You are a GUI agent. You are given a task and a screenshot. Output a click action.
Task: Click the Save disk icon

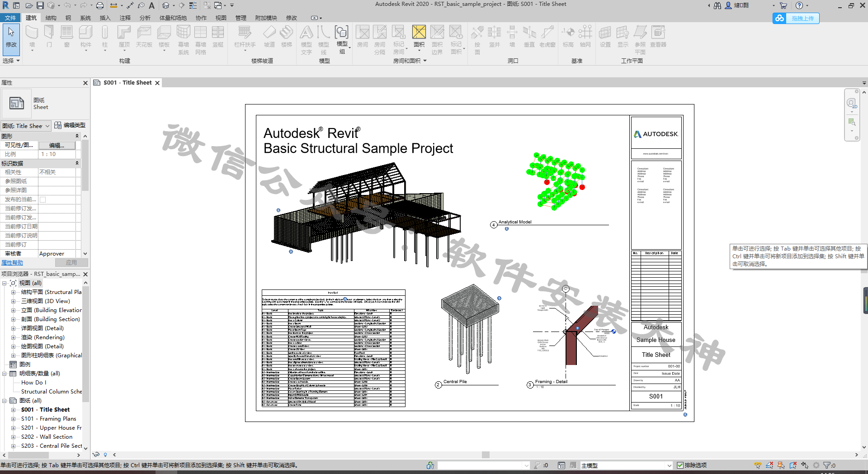click(40, 5)
